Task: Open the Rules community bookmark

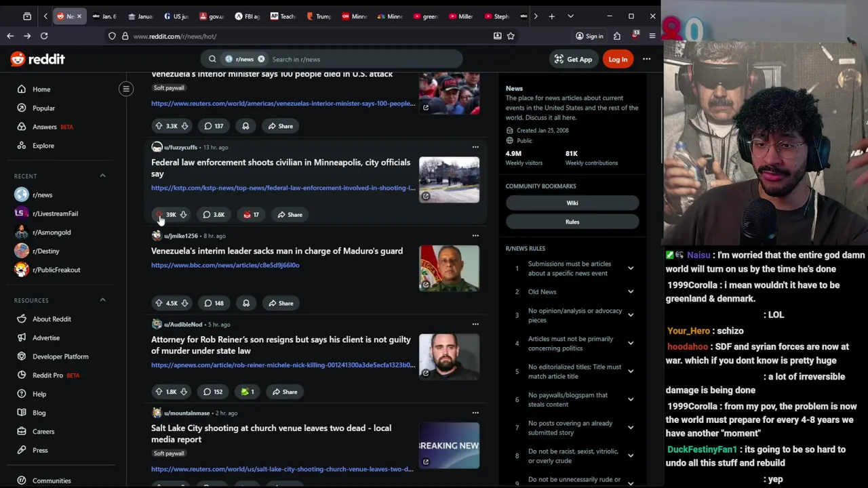Action: point(572,222)
